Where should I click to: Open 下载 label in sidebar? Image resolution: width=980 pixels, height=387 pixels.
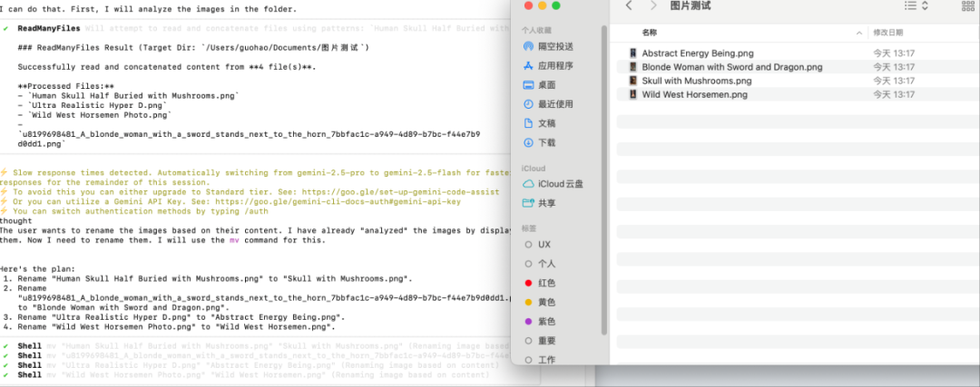pyautogui.click(x=546, y=143)
